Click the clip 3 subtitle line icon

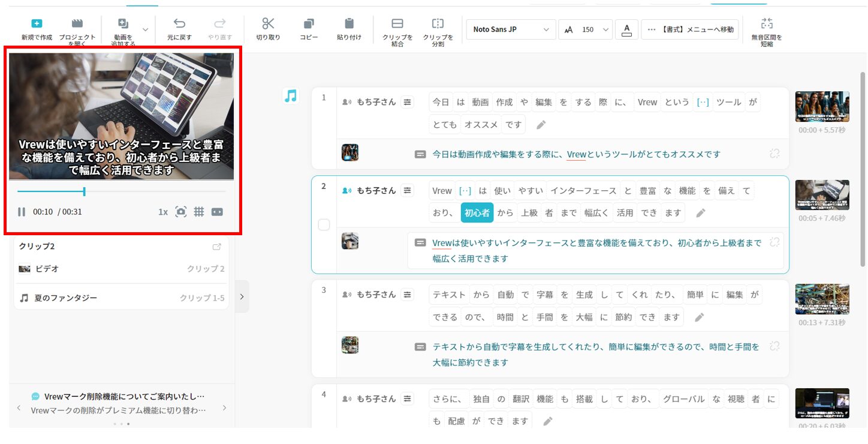(420, 347)
